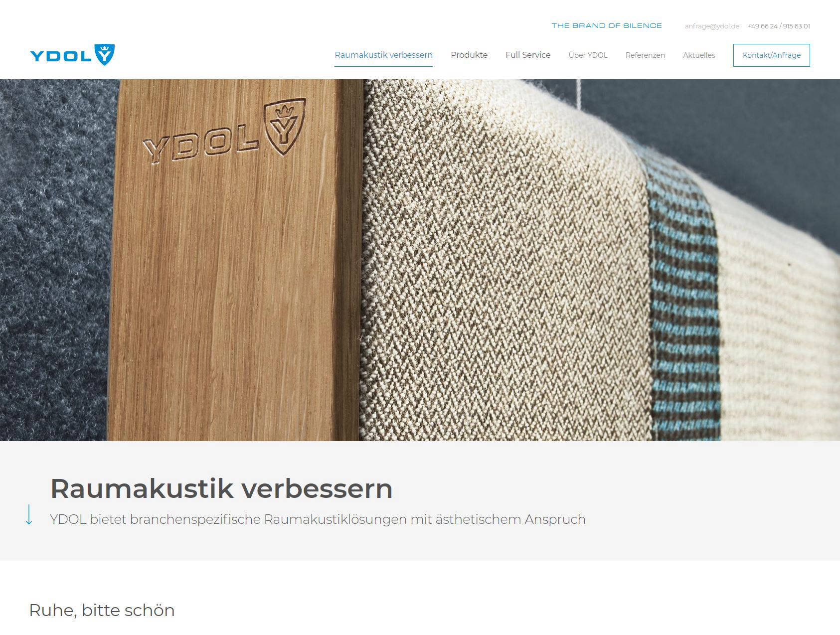Visit the Referenzen page

645,55
